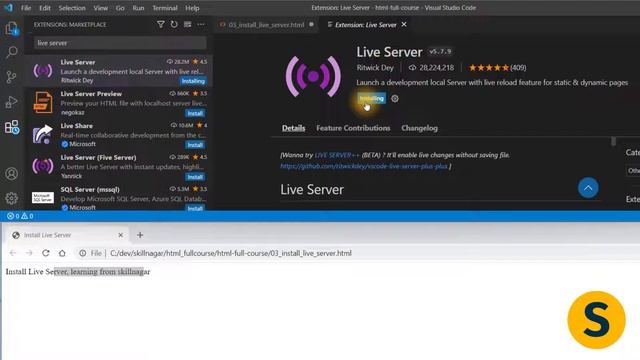Click the browser address bar URL

click(231, 253)
